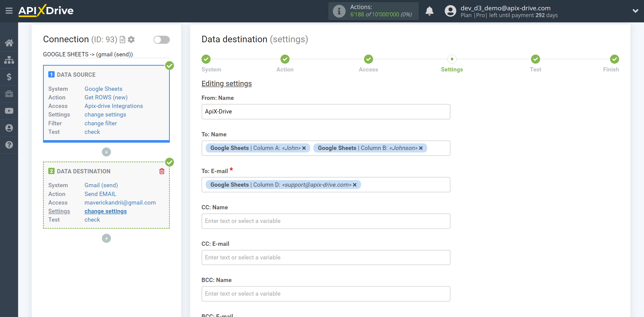Click check in Data Destination
This screenshot has width=644, height=317.
coord(92,220)
